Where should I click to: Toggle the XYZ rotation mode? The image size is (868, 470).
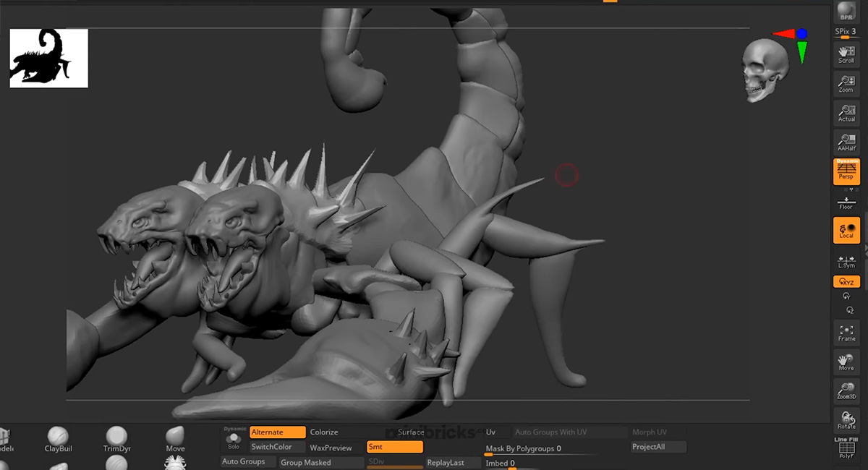(846, 282)
